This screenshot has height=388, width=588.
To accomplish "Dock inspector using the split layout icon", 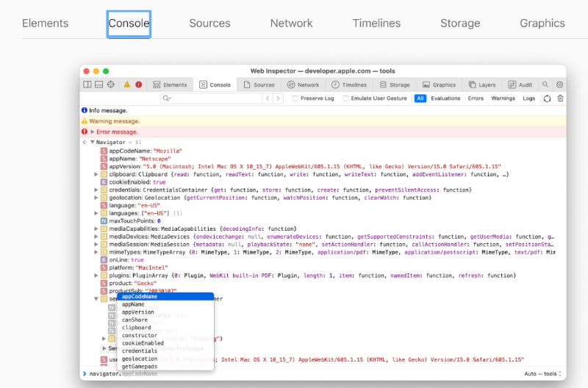I will (x=87, y=85).
